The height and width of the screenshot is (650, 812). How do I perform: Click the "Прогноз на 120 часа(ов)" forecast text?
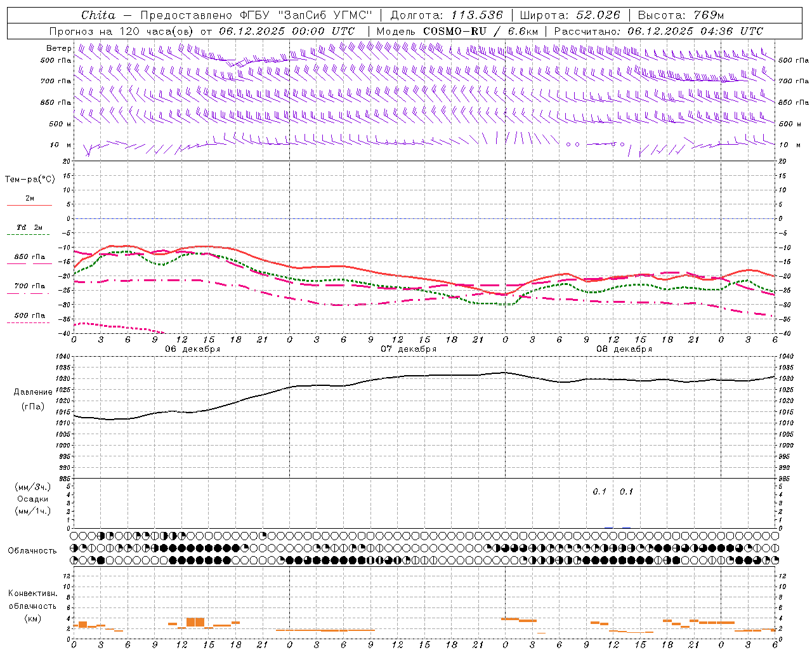[122, 31]
